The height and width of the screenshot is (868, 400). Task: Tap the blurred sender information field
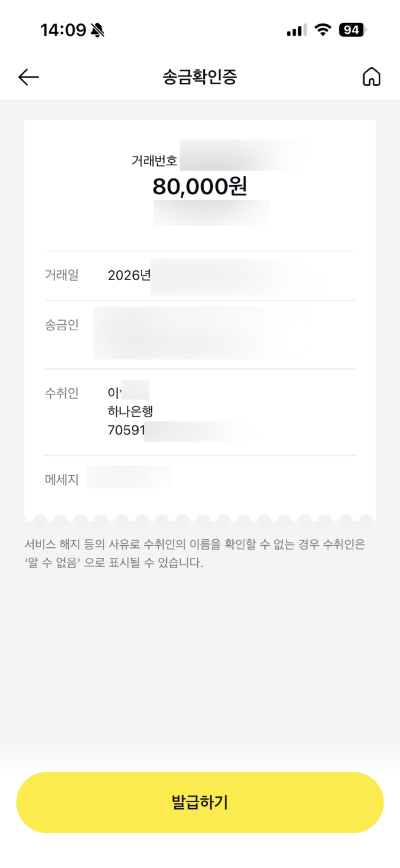click(188, 332)
